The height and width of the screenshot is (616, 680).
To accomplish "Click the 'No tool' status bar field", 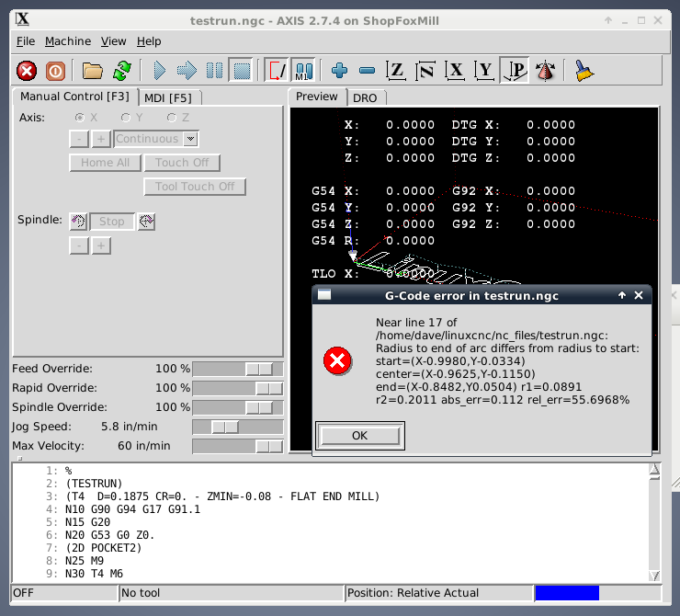I will 231,593.
